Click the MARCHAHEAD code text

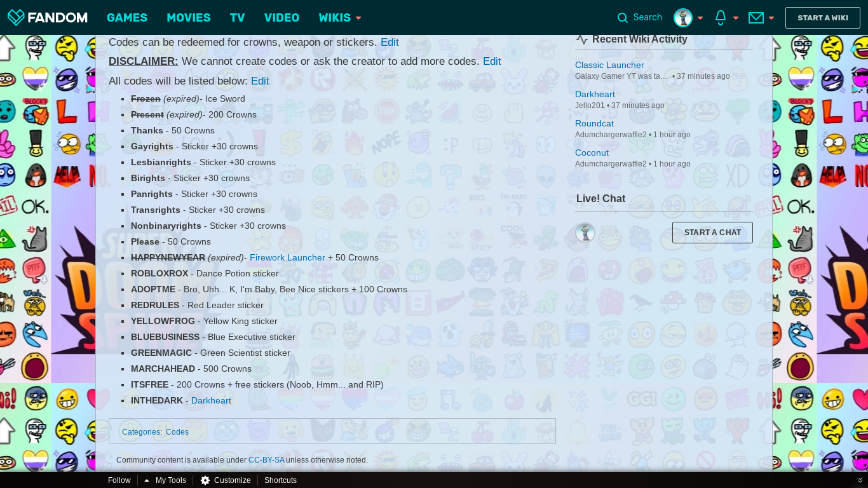point(163,369)
